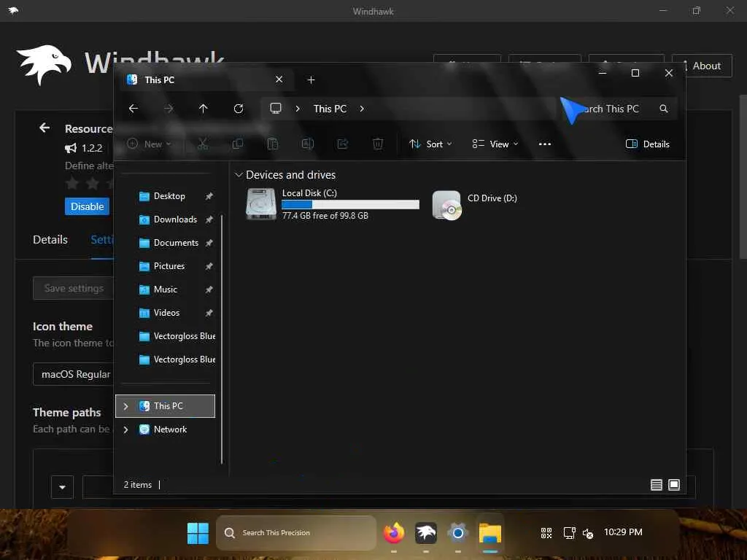Open the Windows Start menu
The height and width of the screenshot is (560, 747).
pos(198,533)
